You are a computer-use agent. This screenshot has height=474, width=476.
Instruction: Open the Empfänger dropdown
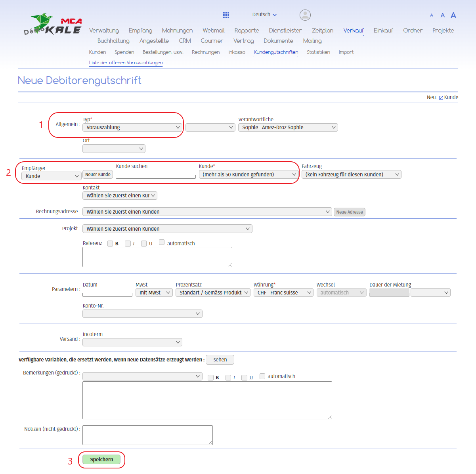[x=52, y=176]
